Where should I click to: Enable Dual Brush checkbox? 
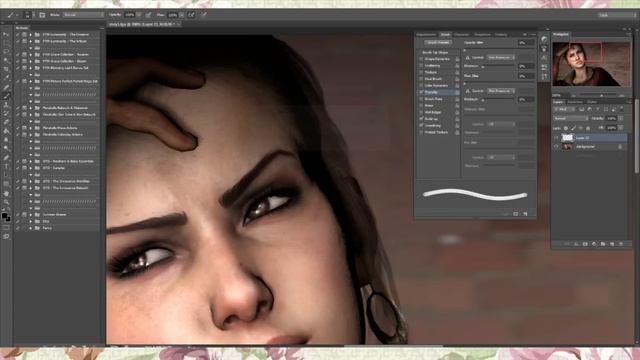pos(421,79)
